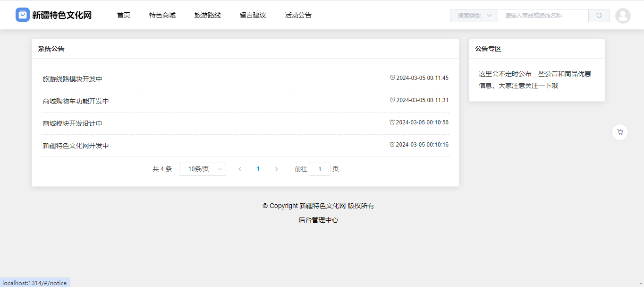Go to previous page arrow in pagination
The width and height of the screenshot is (644, 287).
click(240, 169)
